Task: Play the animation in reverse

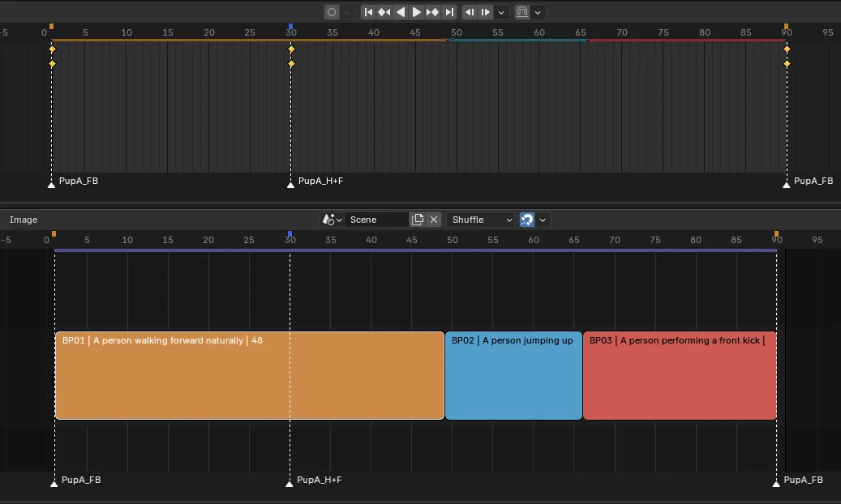Action: (x=400, y=12)
